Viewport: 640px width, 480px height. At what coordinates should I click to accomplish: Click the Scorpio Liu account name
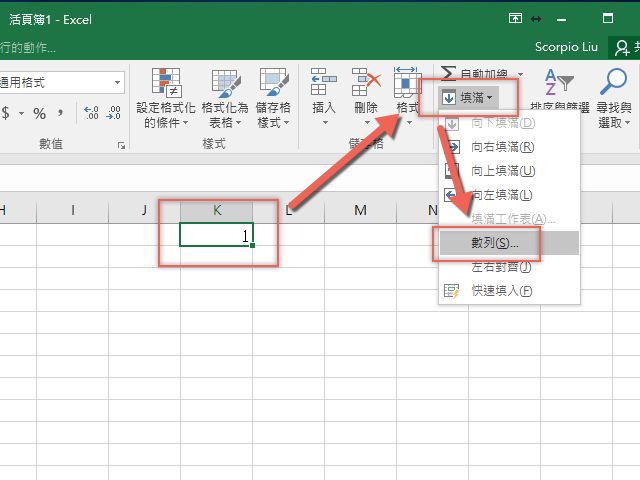pyautogui.click(x=567, y=47)
